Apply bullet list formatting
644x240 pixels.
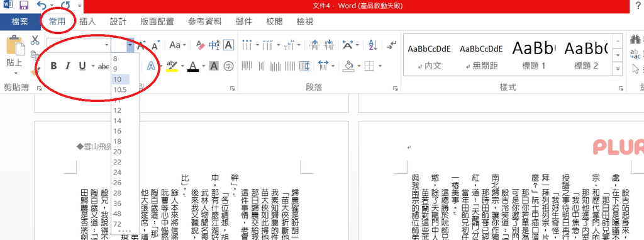pos(247,45)
